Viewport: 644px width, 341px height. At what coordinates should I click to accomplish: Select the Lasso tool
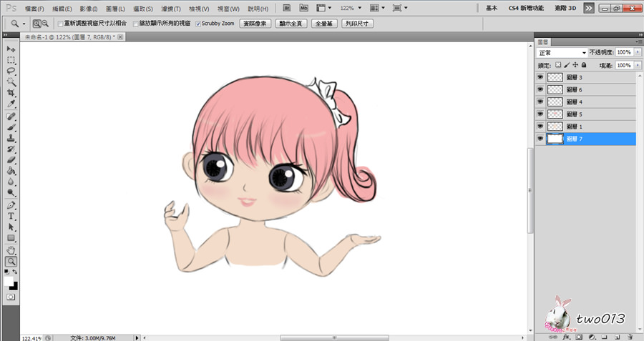point(11,71)
